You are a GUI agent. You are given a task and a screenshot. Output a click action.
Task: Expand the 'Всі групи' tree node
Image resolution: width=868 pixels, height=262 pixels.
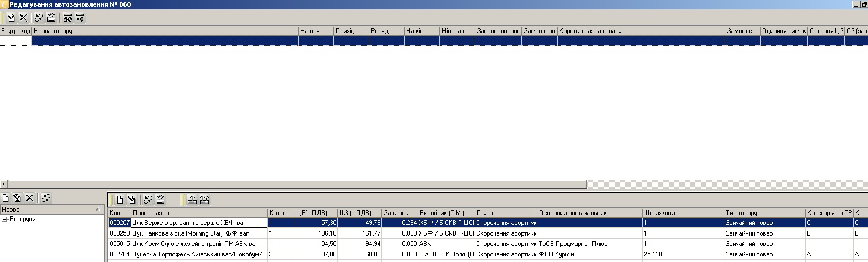4,220
